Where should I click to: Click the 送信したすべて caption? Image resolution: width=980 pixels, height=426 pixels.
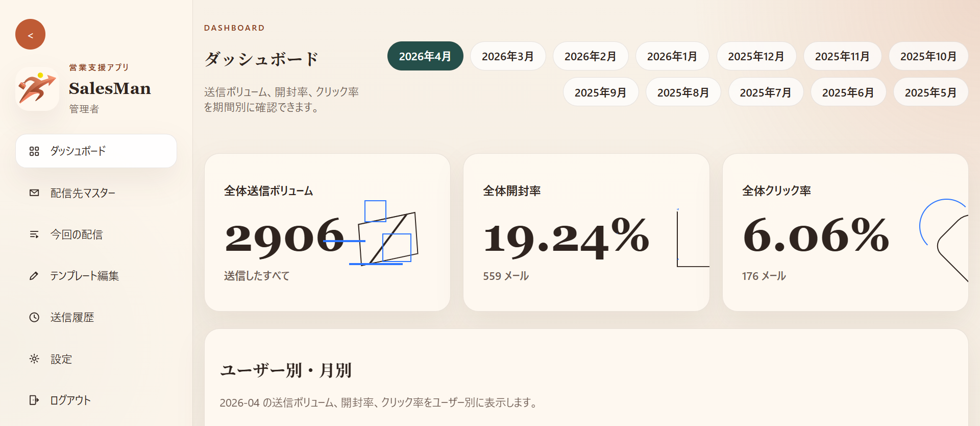(x=257, y=276)
